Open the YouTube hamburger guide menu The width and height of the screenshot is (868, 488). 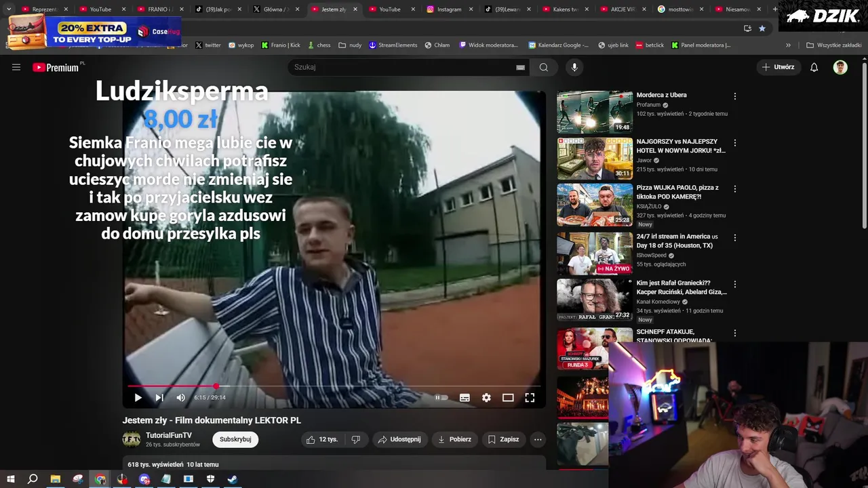point(16,67)
